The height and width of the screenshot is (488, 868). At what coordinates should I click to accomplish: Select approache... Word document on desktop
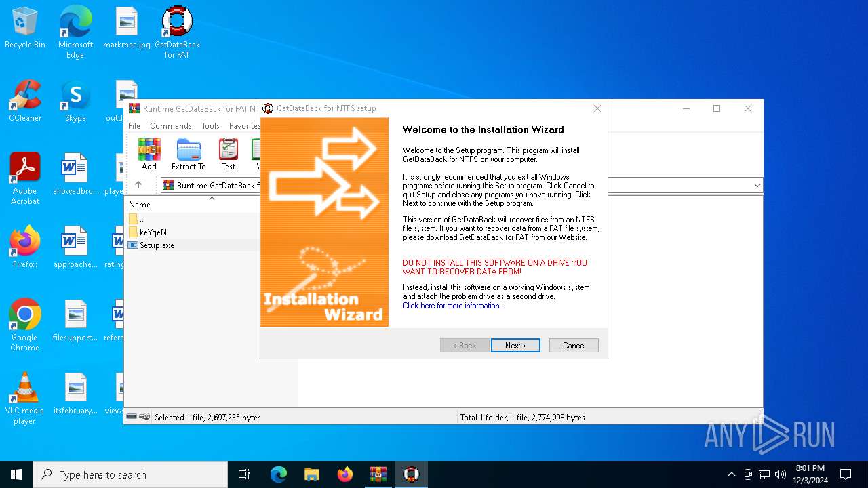pos(75,247)
